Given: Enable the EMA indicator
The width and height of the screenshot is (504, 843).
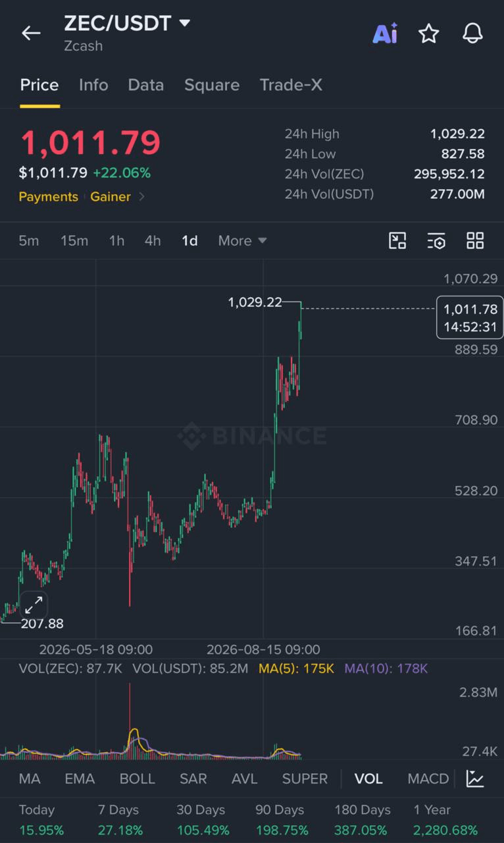Looking at the screenshot, I should 80,778.
